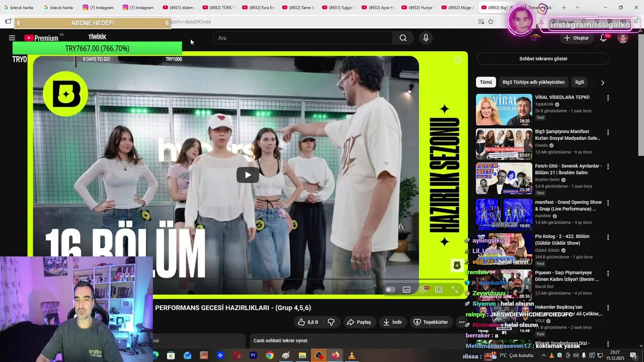Expand the list all tabs chevron
The width and height of the screenshot is (644, 362).
(577, 8)
